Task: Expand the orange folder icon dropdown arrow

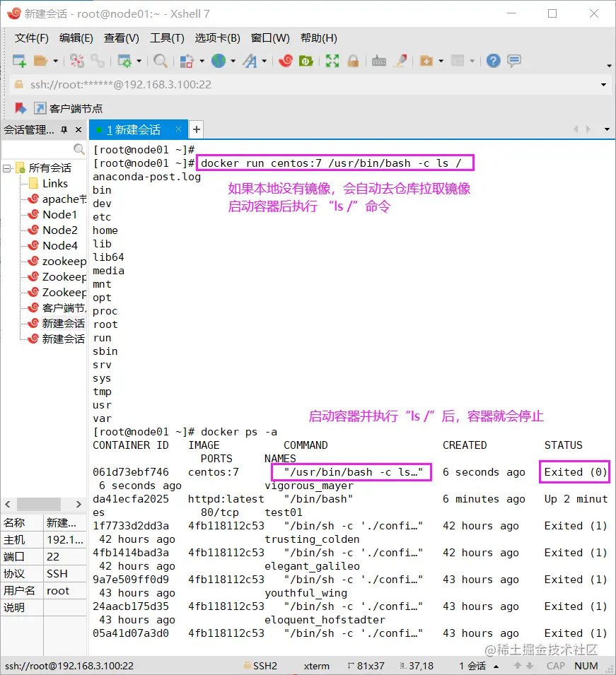Action: (x=441, y=61)
